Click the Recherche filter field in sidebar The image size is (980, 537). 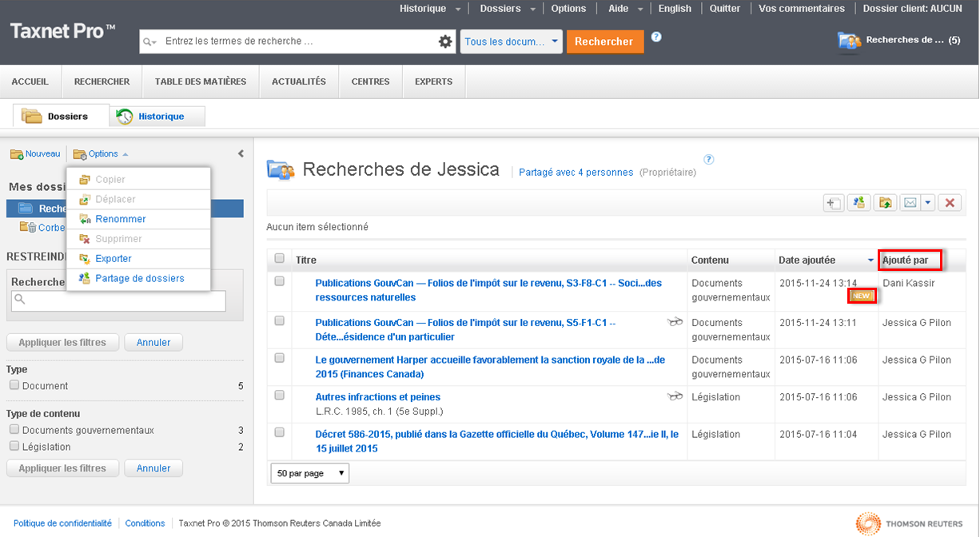coord(118,300)
